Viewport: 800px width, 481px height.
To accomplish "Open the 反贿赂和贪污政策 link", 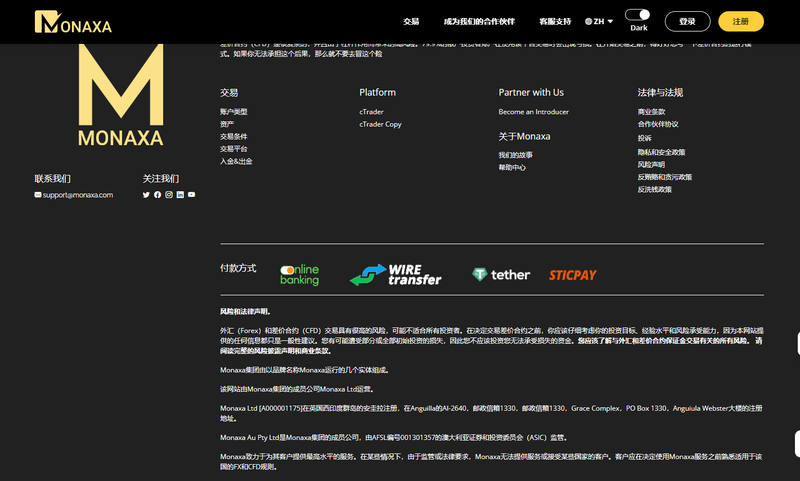I will [x=665, y=177].
